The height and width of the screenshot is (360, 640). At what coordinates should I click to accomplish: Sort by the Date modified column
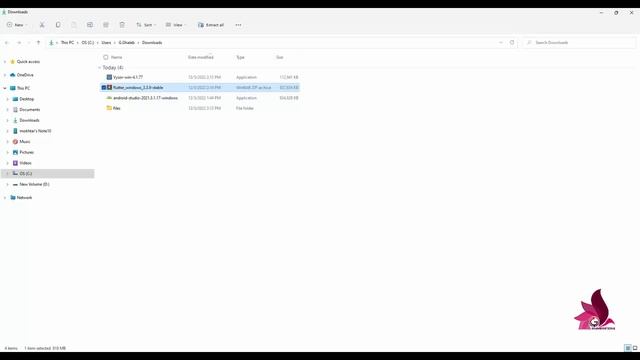pos(200,57)
